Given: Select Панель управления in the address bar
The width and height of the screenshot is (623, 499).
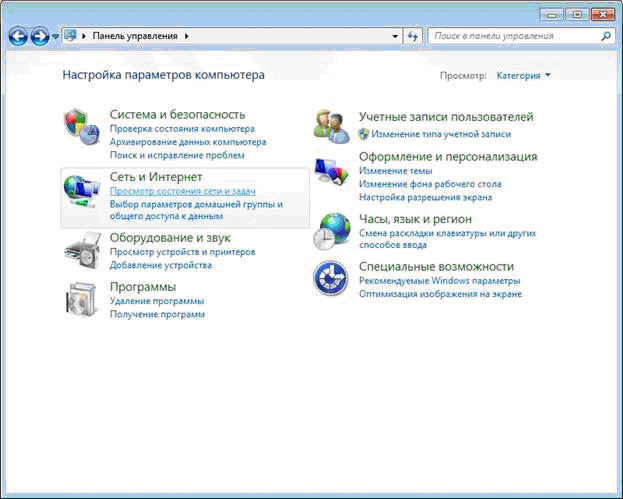Looking at the screenshot, I should point(135,36).
